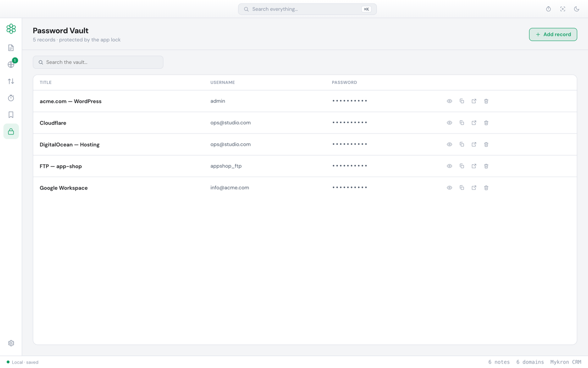
Task: Select the Password Vault lock icon
Action: [11, 131]
